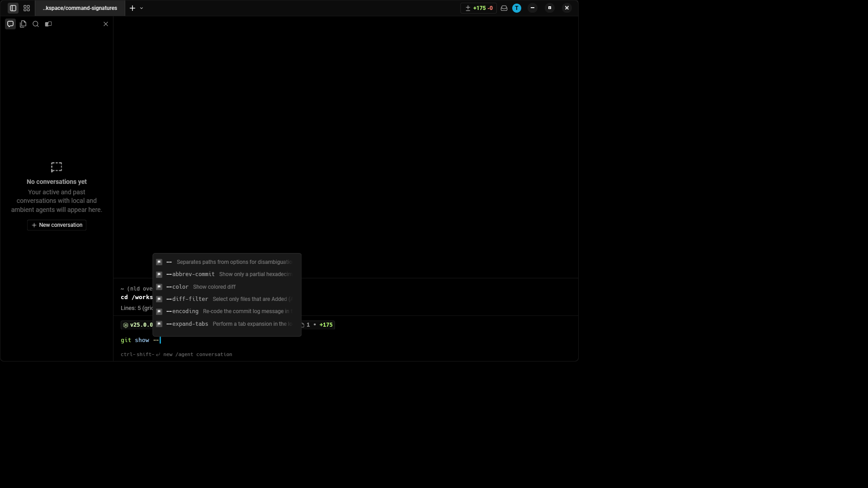868x488 pixels.
Task: Start a New conversation
Action: click(57, 225)
